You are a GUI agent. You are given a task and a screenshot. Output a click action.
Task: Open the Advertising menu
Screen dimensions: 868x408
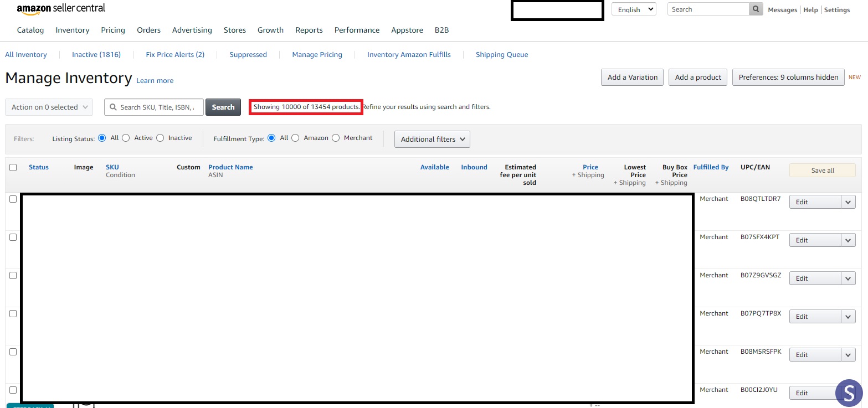[x=192, y=30]
